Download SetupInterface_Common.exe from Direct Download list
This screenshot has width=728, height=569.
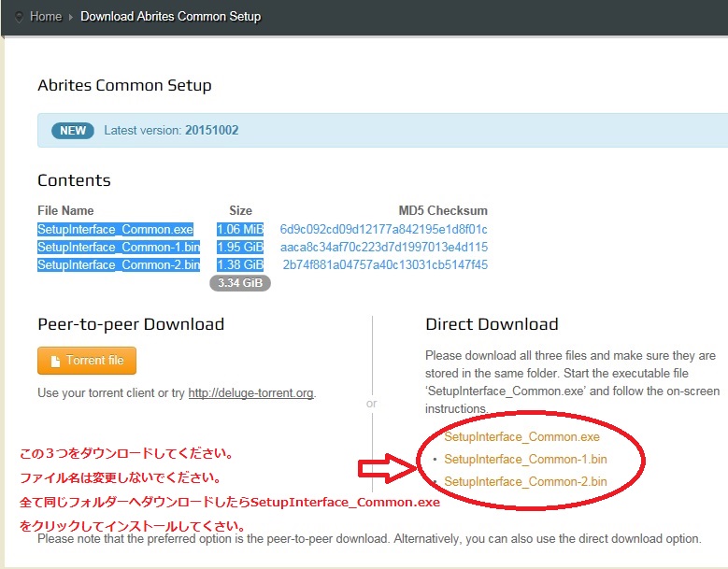tap(521, 436)
